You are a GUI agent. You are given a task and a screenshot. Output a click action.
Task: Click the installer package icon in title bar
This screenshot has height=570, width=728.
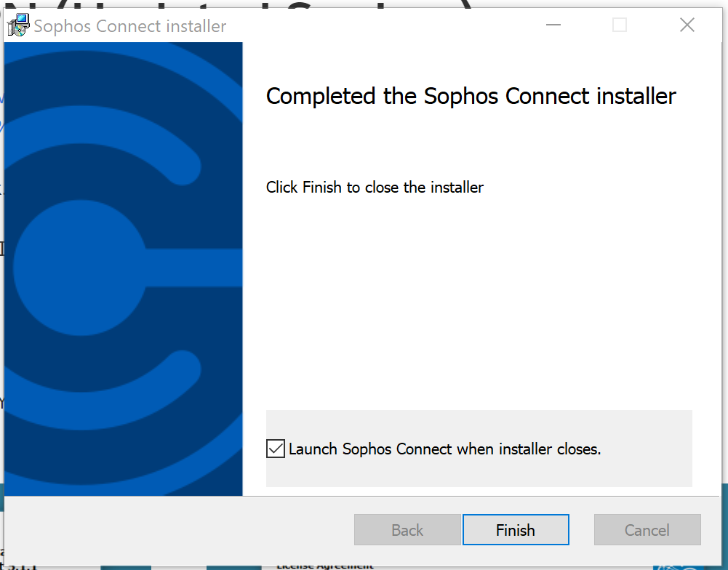click(x=18, y=25)
